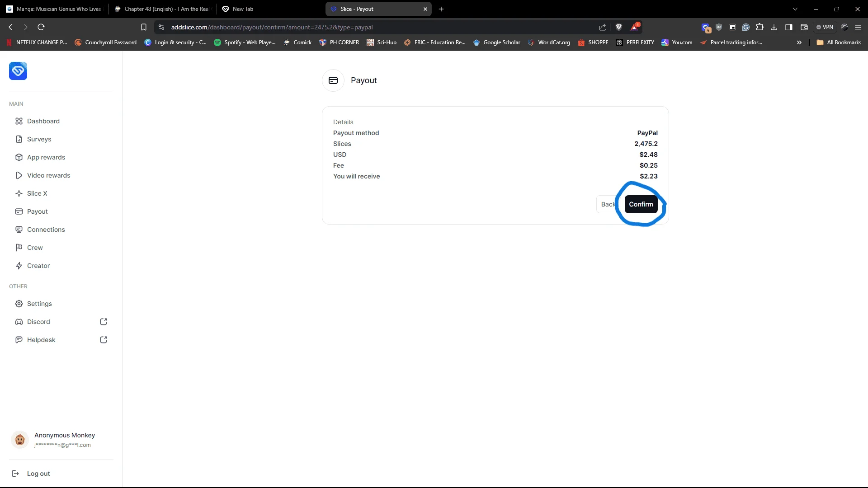This screenshot has width=868, height=488.
Task: Open browser downloads icon
Action: [x=774, y=27]
